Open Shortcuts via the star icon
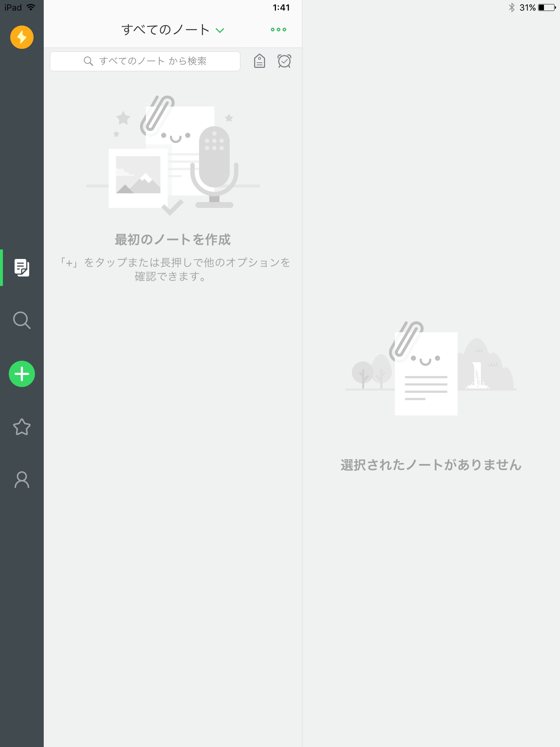Image resolution: width=560 pixels, height=747 pixels. point(22,427)
